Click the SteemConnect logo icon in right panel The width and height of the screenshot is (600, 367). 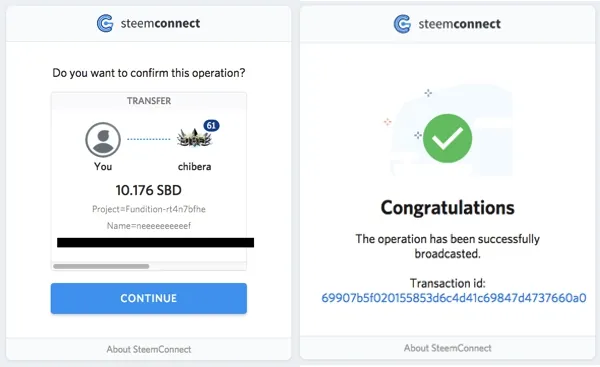[x=402, y=24]
